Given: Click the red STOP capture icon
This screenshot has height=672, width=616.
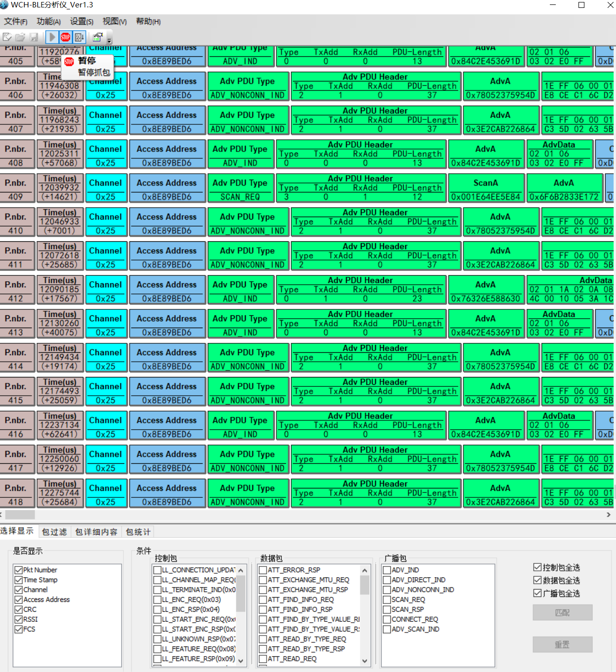Looking at the screenshot, I should tap(65, 37).
